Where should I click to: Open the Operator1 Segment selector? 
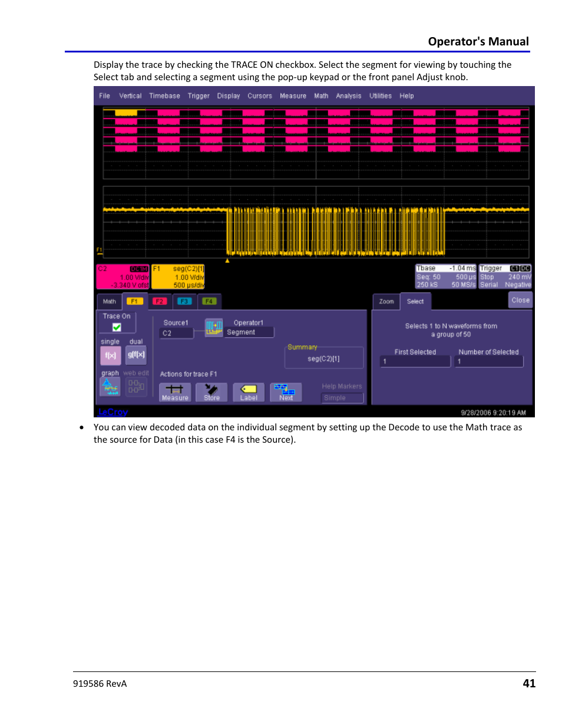pos(249,332)
